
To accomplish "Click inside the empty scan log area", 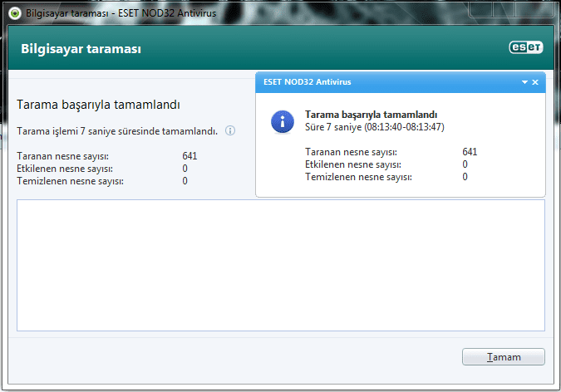I will (281, 266).
